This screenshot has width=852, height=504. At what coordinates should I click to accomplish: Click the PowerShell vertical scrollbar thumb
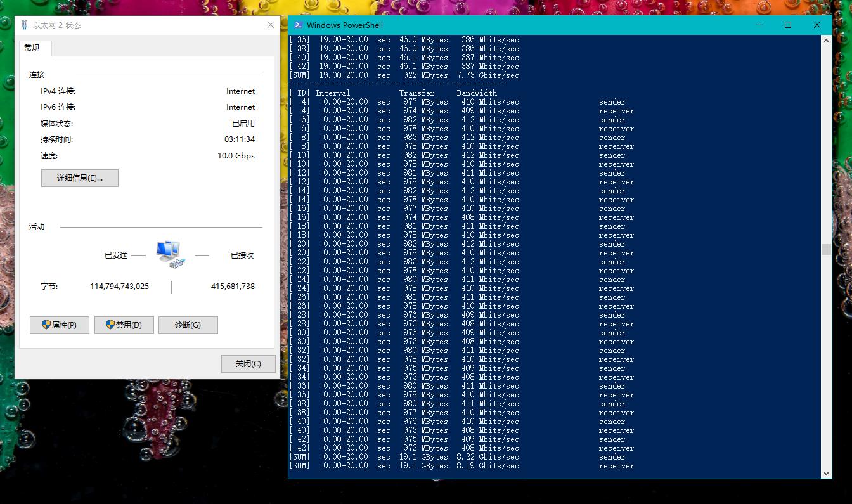tap(826, 249)
